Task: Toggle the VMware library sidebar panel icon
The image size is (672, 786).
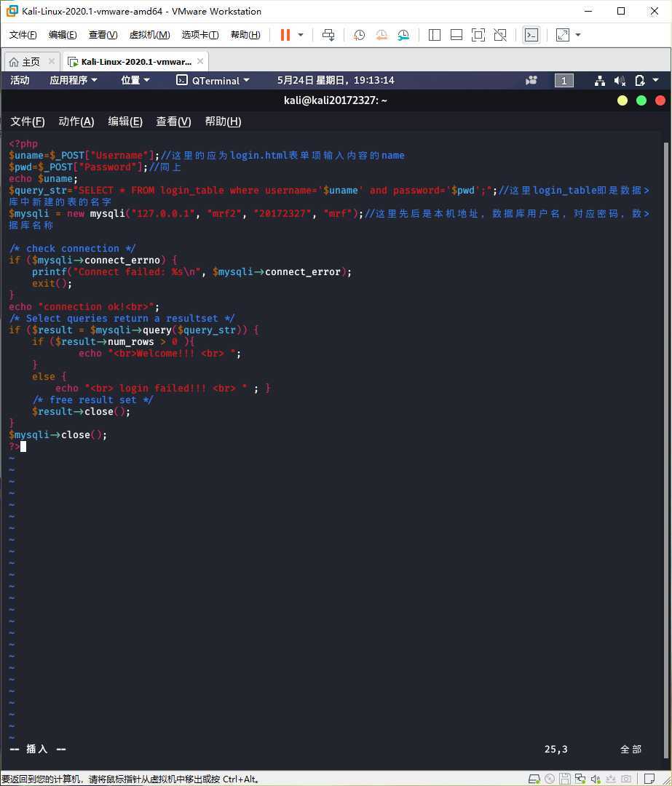Action: (435, 35)
